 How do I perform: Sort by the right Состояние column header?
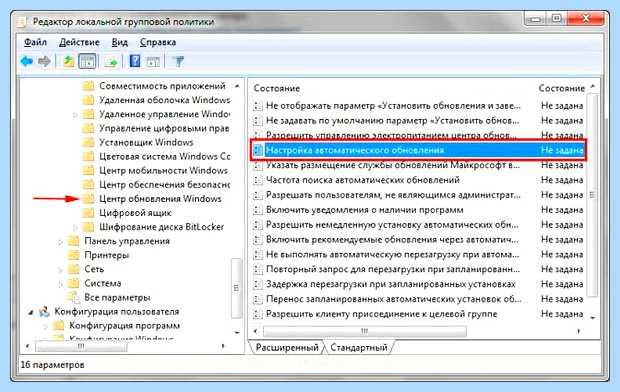point(561,88)
